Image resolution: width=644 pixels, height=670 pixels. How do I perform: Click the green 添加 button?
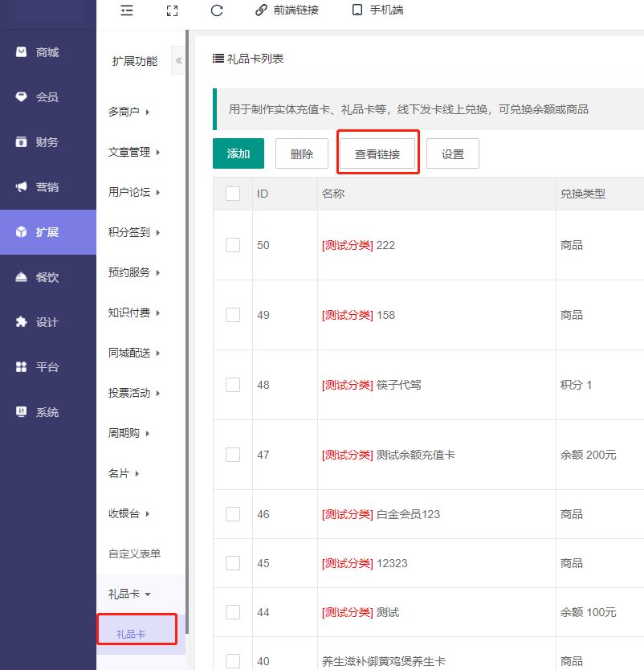point(238,153)
